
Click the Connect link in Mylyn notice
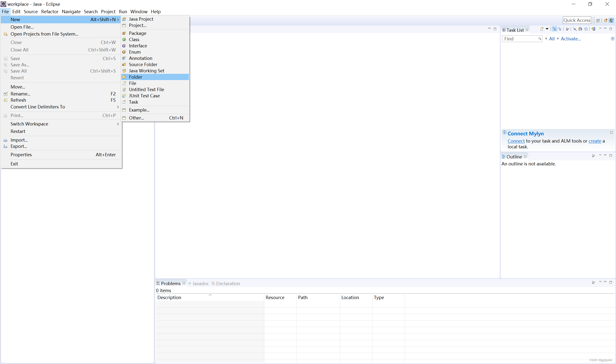tap(516, 141)
